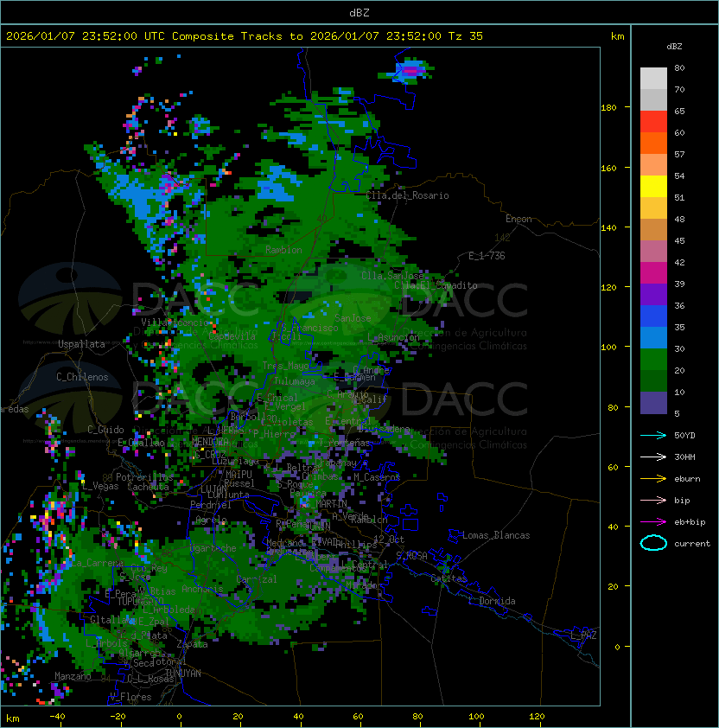Click the Villavicencio label on map
This screenshot has height=728, width=719.
[175, 322]
